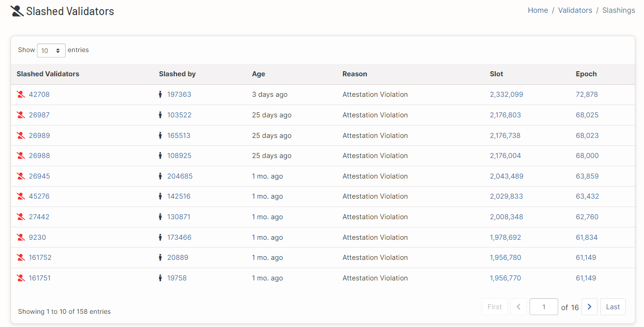644x327 pixels.
Task: Click the slashed icon next to validator 26987
Action: [21, 115]
